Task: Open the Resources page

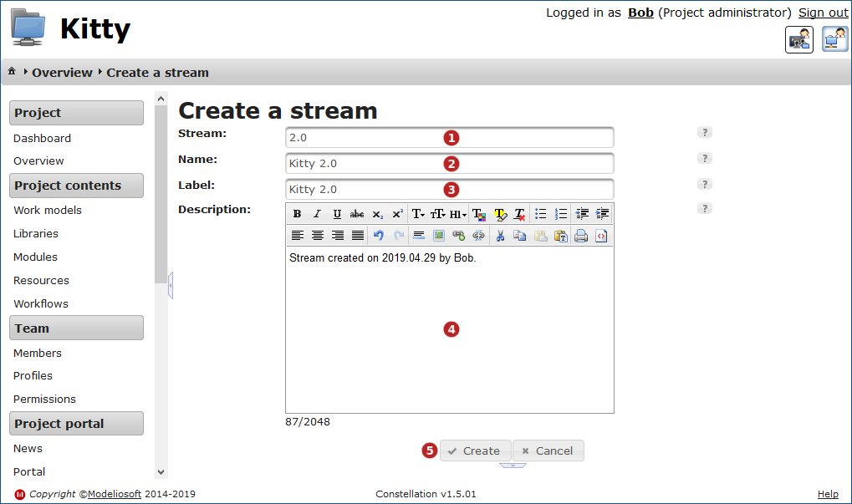Action: coord(41,281)
